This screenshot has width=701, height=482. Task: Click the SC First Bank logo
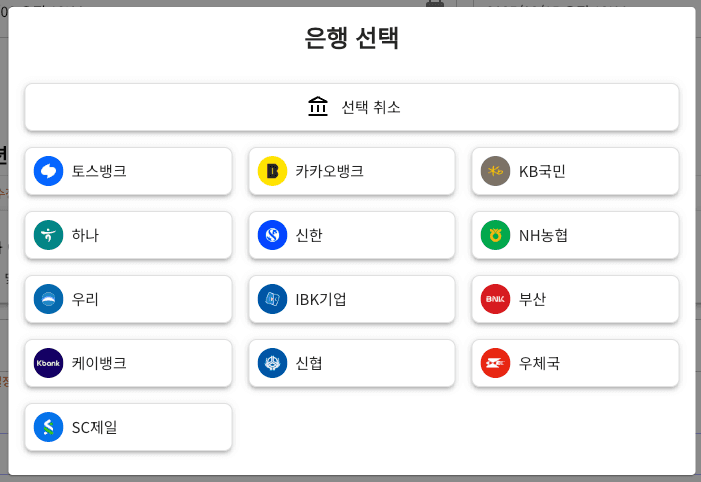pyautogui.click(x=48, y=427)
